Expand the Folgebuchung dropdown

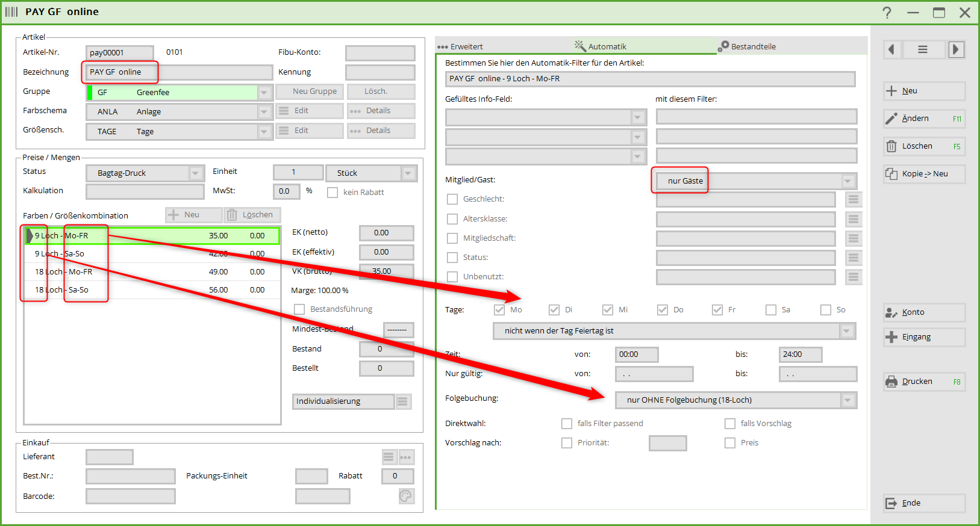tap(847, 400)
